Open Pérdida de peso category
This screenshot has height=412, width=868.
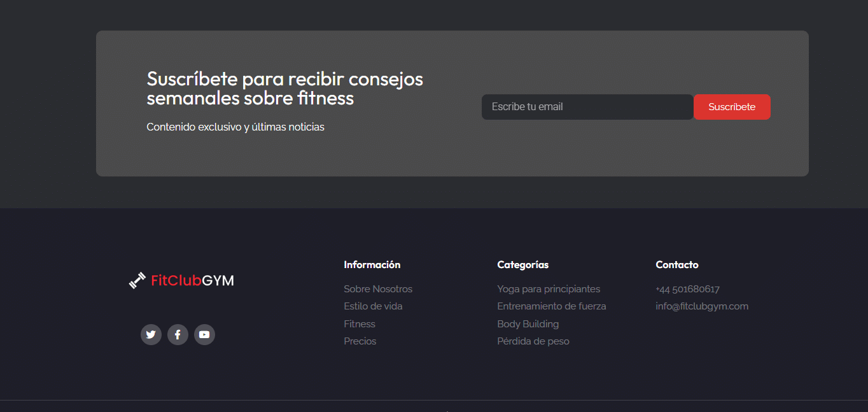(533, 341)
